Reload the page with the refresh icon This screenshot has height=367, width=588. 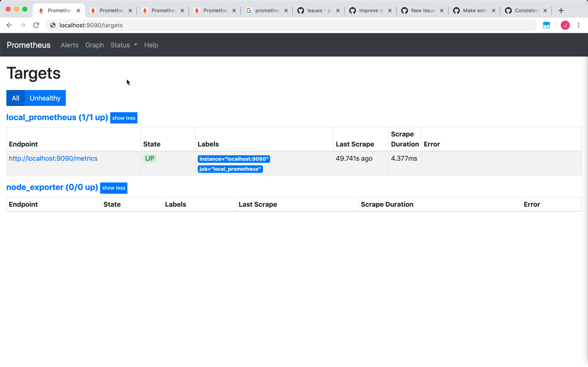click(36, 25)
